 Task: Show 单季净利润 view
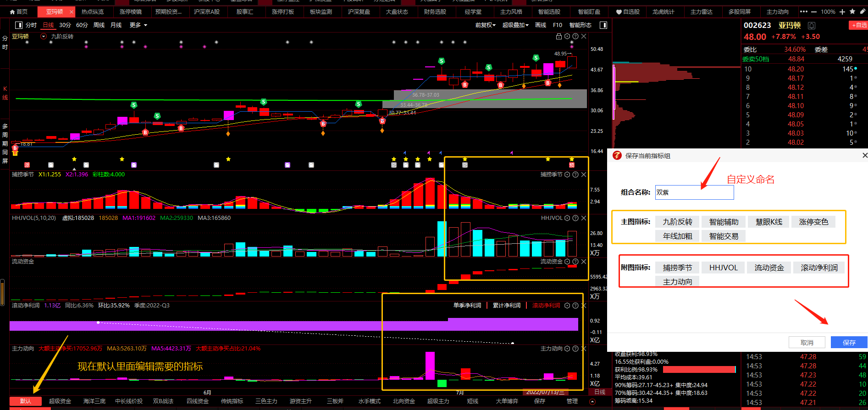(467, 306)
